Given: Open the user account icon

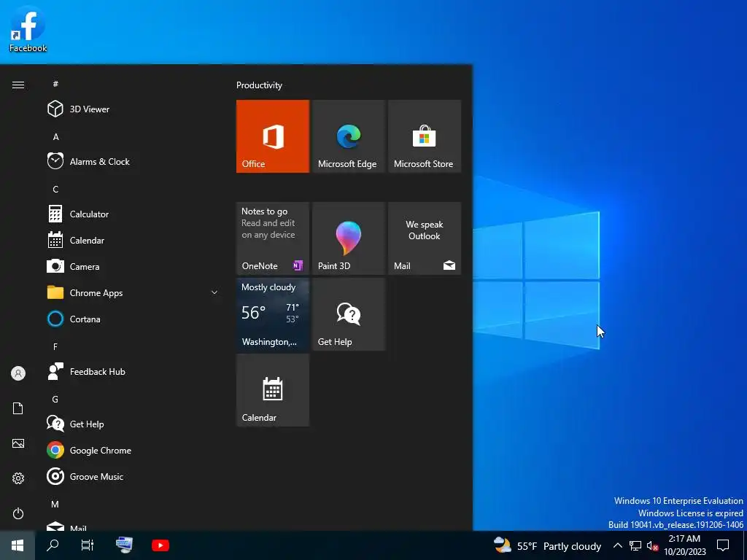Looking at the screenshot, I should tap(18, 373).
